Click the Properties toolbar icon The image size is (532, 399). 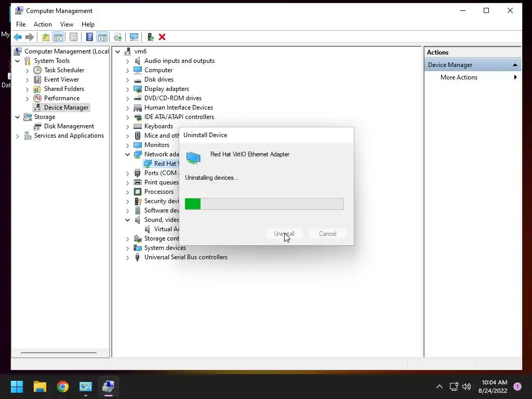point(73,37)
